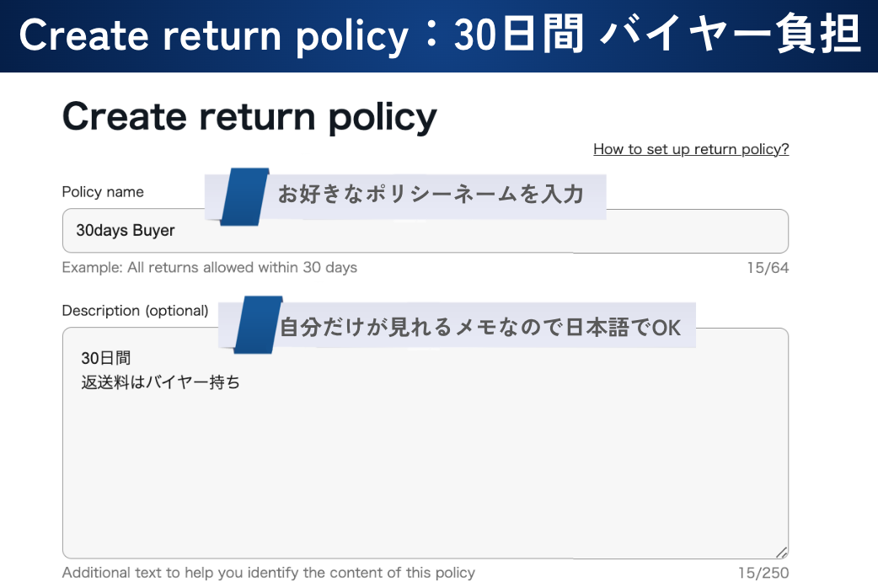
Task: Click the "15/64" character counter
Action: coord(768,268)
